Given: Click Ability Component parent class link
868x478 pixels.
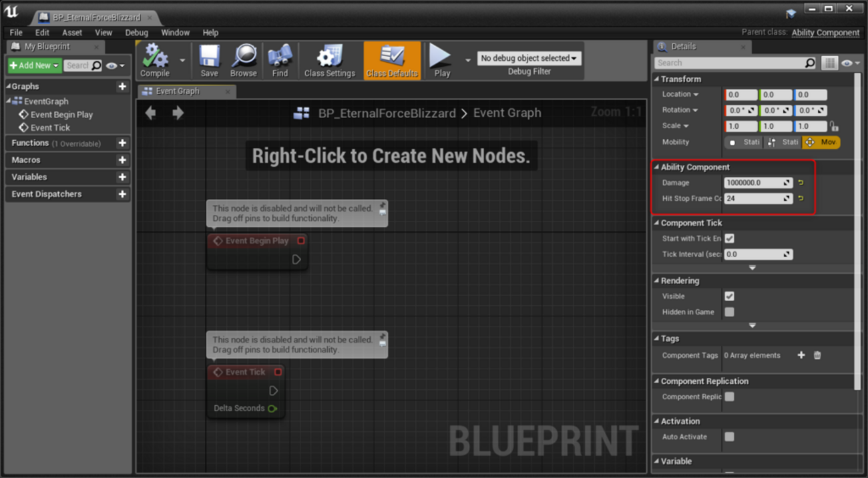Looking at the screenshot, I should pyautogui.click(x=825, y=32).
